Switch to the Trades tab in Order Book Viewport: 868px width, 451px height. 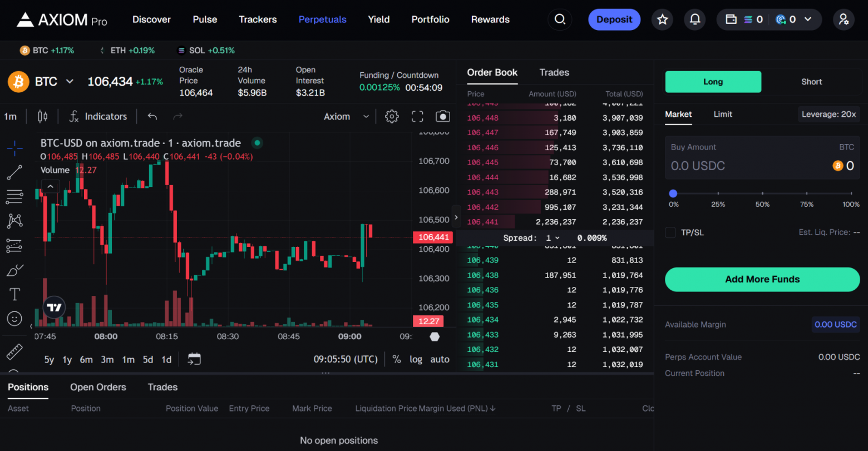(x=554, y=72)
